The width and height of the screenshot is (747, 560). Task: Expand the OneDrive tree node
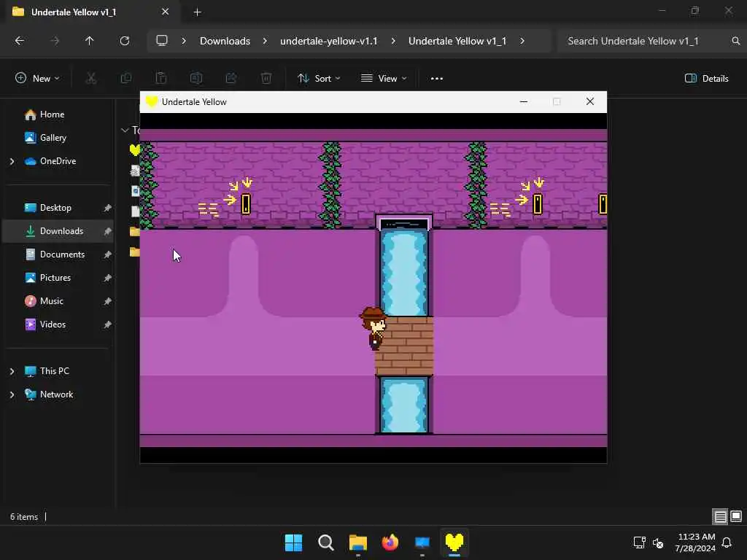[12, 161]
